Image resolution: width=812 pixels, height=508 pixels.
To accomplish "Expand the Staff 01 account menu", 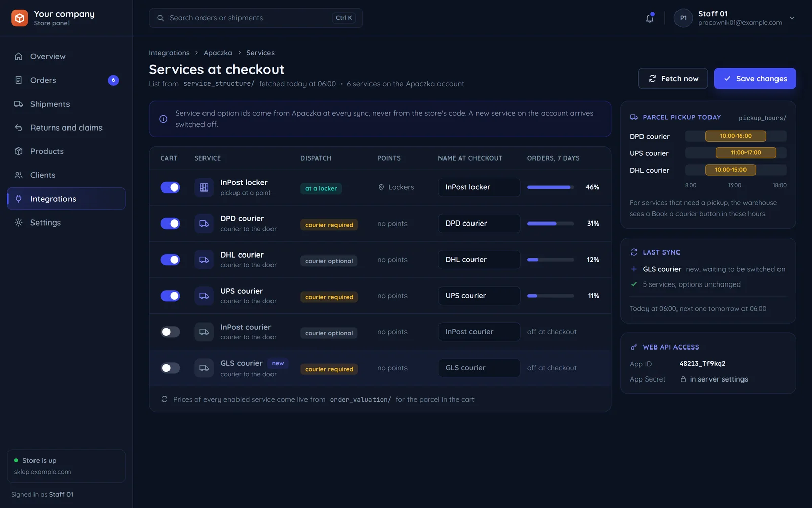I will pyautogui.click(x=734, y=18).
